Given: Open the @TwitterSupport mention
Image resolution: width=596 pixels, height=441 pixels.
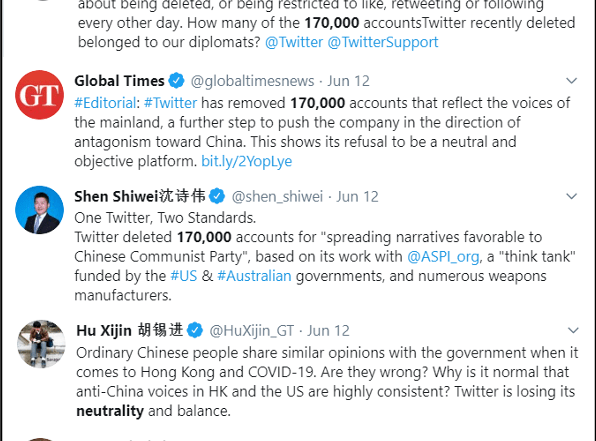Looking at the screenshot, I should coord(383,42).
